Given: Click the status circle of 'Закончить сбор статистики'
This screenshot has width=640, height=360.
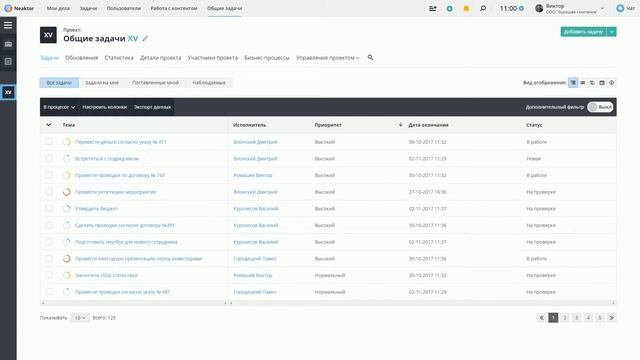Looking at the screenshot, I should (x=67, y=275).
